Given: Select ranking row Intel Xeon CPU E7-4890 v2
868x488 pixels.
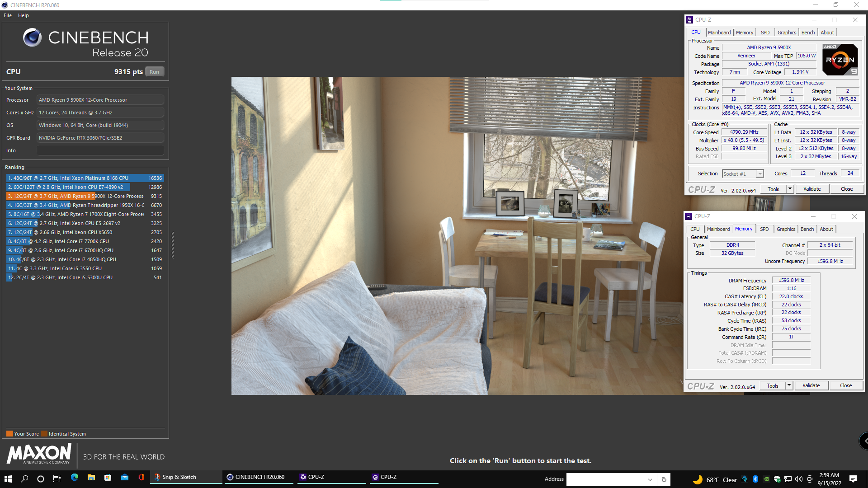Looking at the screenshot, I should pyautogui.click(x=85, y=187).
